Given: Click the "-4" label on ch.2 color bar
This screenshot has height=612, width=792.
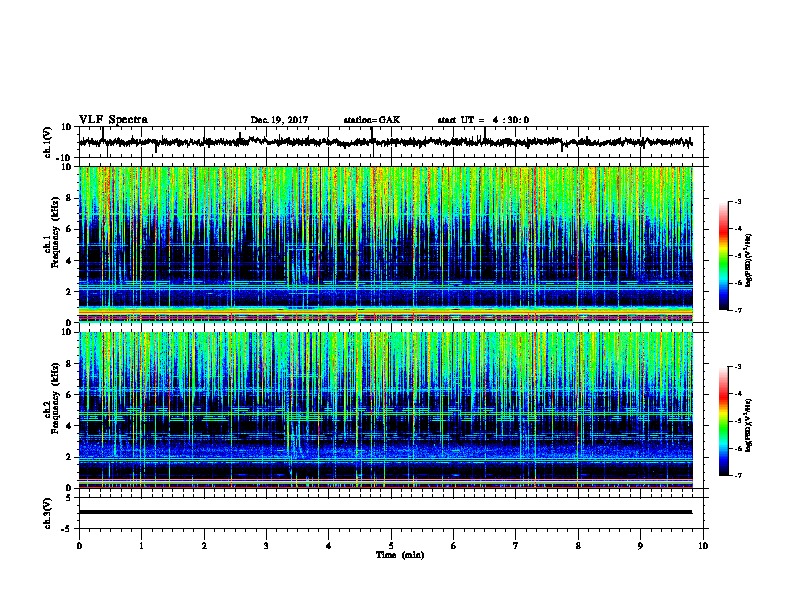Looking at the screenshot, I should pyautogui.click(x=737, y=394).
